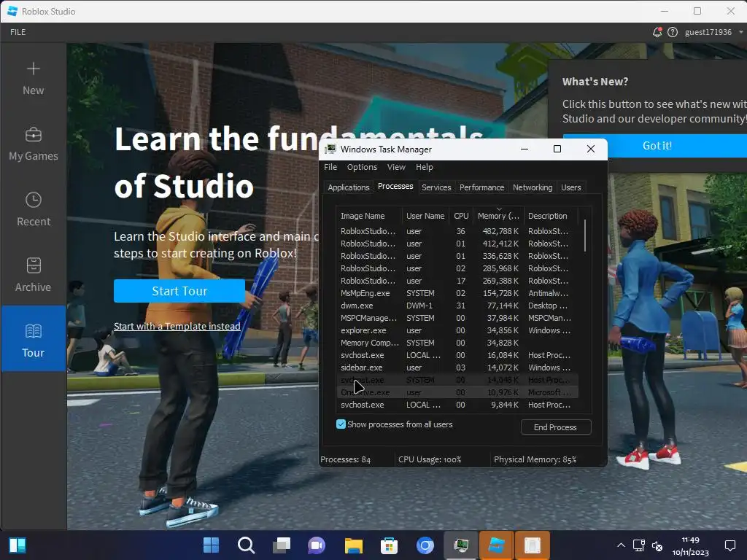Open the Chat app on the taskbar
Screen dimensions: 747x560
pyautogui.click(x=317, y=545)
